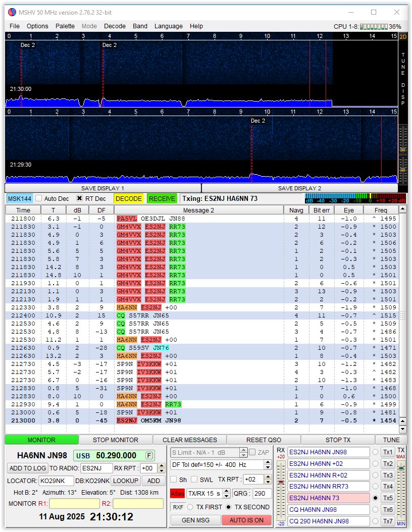Screen dimensions: 412x532
Task: Click the MSK144 mode indicator
Action: [x=19, y=199]
